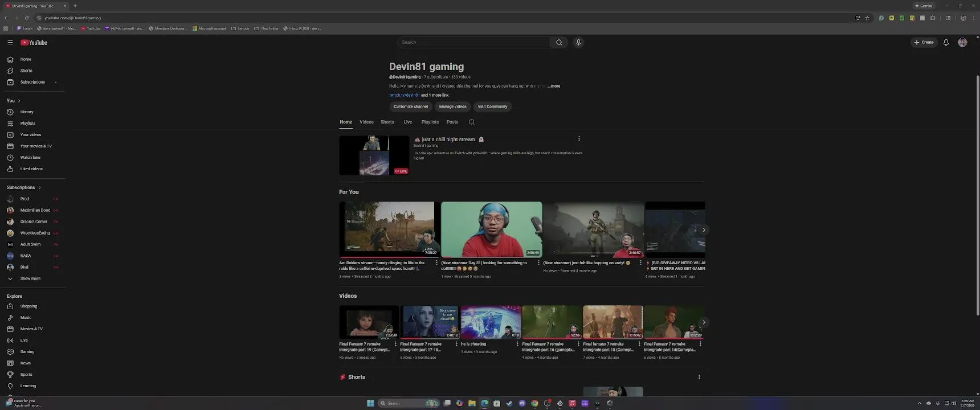
Task: Expand 'and 1 more link'
Action: click(x=435, y=95)
